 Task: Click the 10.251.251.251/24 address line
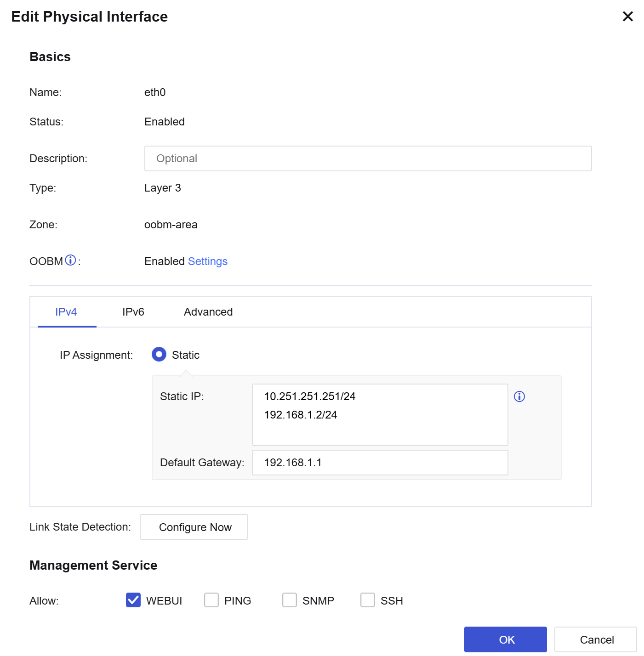pyautogui.click(x=310, y=396)
